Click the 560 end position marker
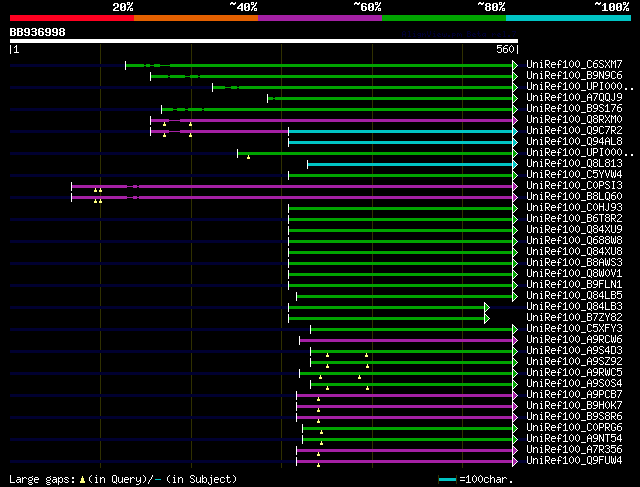Viewport: 640px width, 487px height. 505,49
